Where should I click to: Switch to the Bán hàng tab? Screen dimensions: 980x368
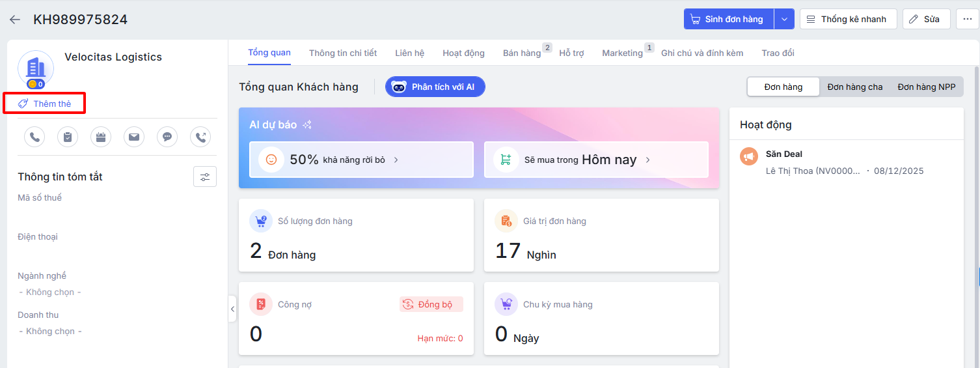pos(522,53)
